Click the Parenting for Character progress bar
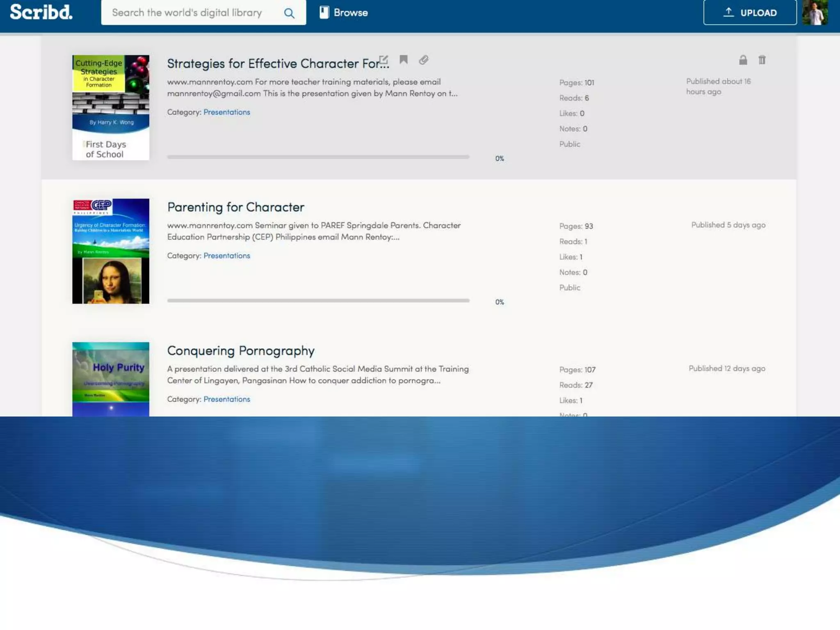Viewport: 840px width, 630px height. (318, 301)
